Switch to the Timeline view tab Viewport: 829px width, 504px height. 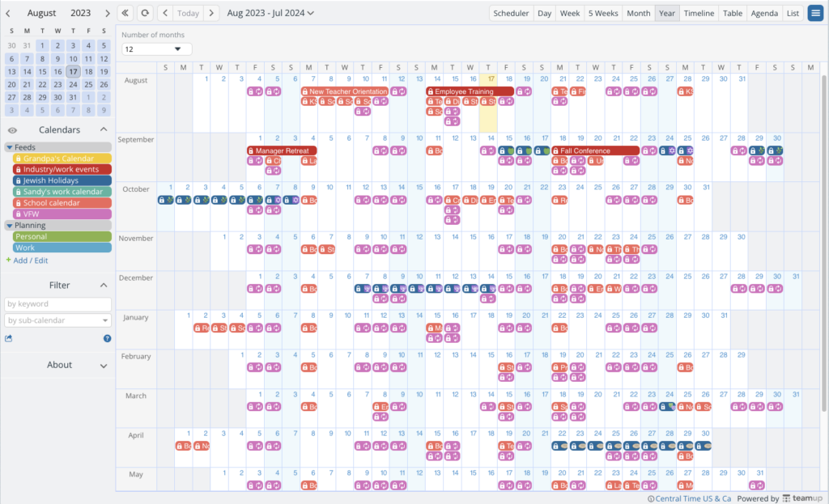point(698,13)
